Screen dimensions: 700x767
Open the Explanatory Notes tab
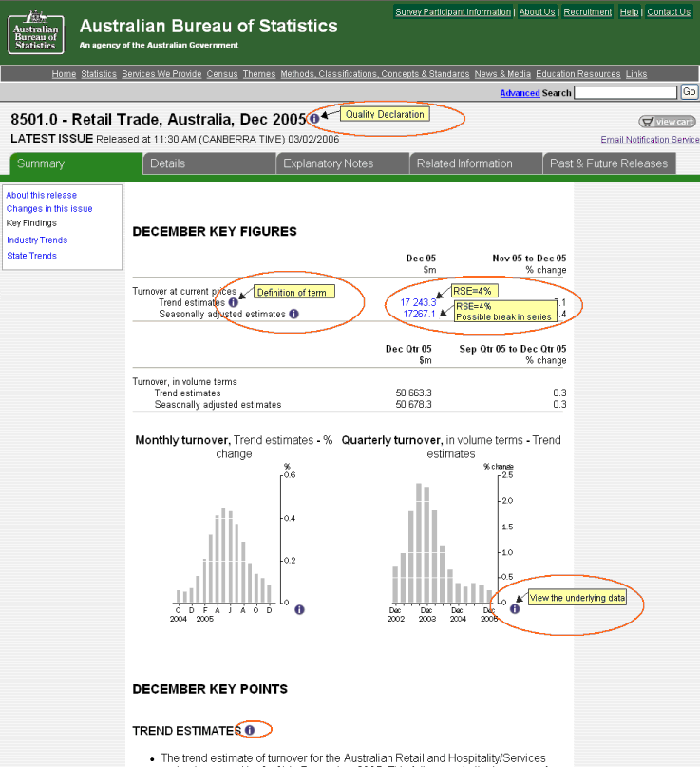tap(343, 163)
